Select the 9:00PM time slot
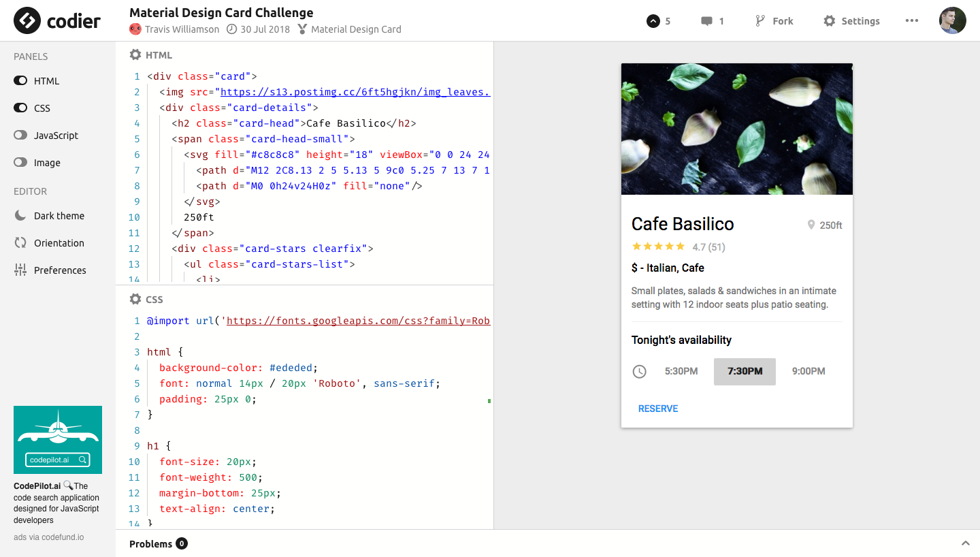This screenshot has height=557, width=980. click(808, 371)
